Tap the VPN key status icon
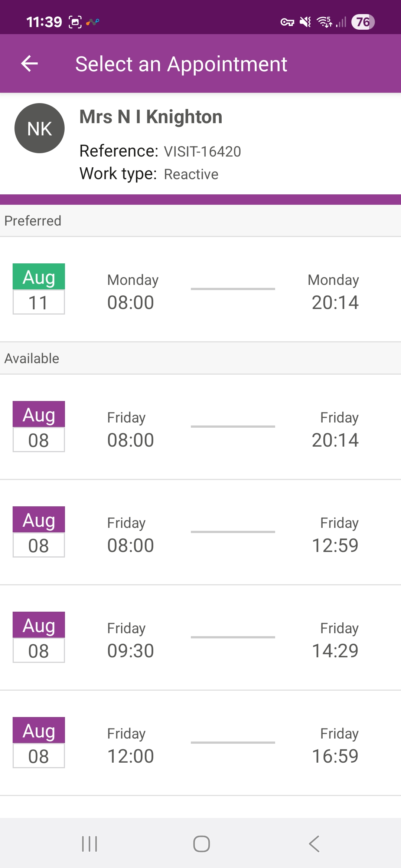 click(287, 22)
